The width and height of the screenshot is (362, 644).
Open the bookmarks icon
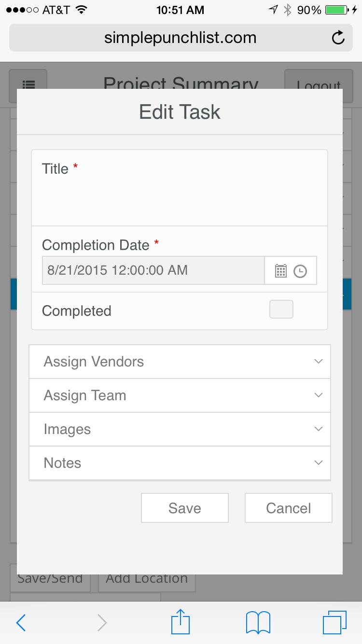tap(259, 622)
